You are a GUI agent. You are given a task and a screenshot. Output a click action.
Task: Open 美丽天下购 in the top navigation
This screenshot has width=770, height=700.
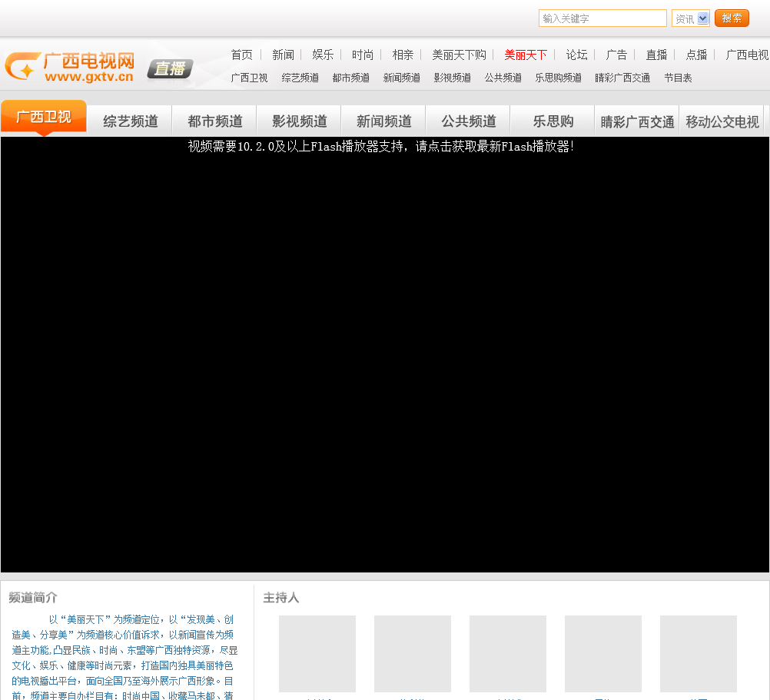tap(459, 55)
